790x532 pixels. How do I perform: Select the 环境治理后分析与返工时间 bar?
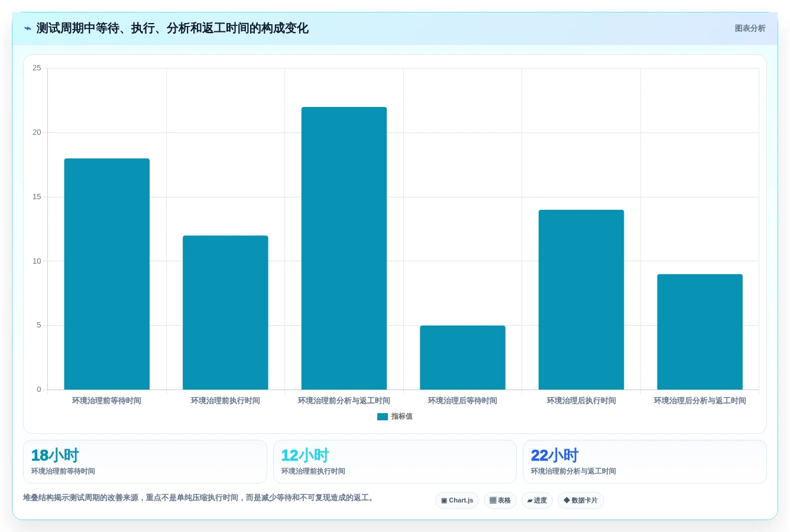tap(700, 332)
